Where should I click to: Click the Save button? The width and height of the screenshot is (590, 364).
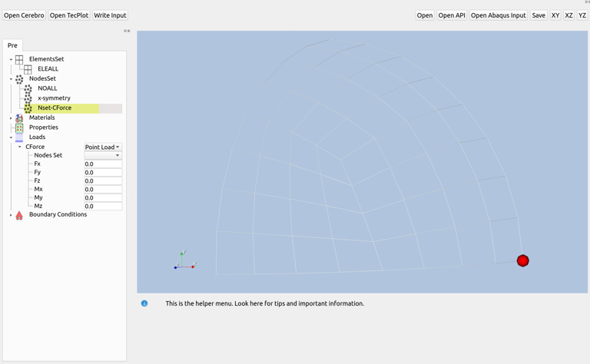tap(539, 15)
